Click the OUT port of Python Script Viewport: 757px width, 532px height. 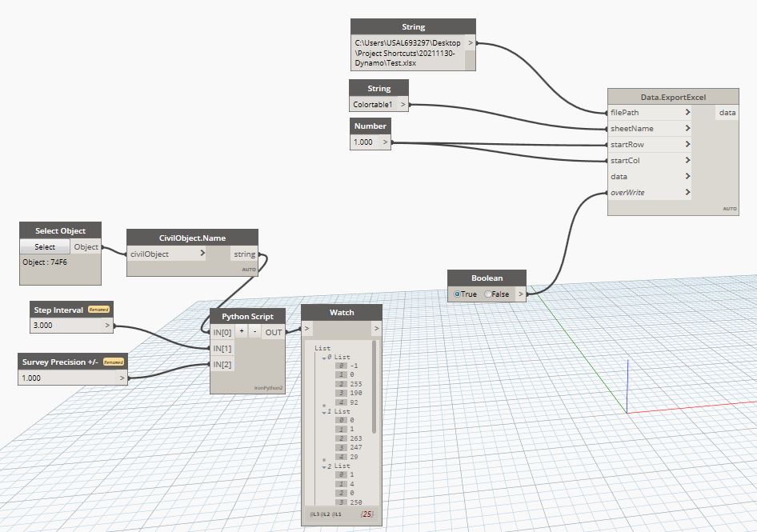pos(273,332)
